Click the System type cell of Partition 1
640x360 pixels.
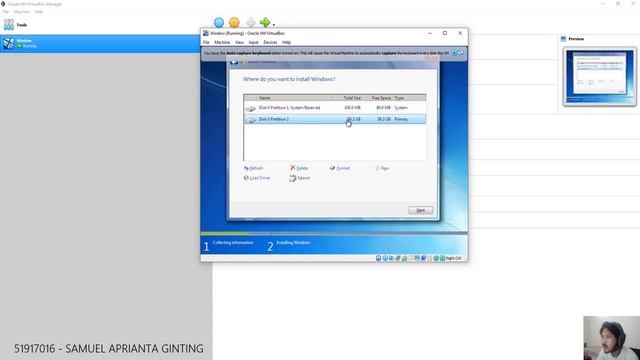(401, 108)
